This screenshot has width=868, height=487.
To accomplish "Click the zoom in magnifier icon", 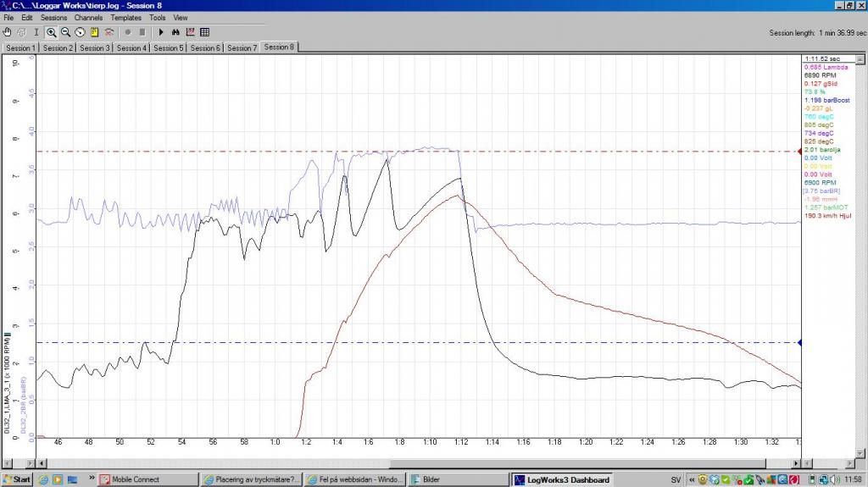I will coord(52,32).
